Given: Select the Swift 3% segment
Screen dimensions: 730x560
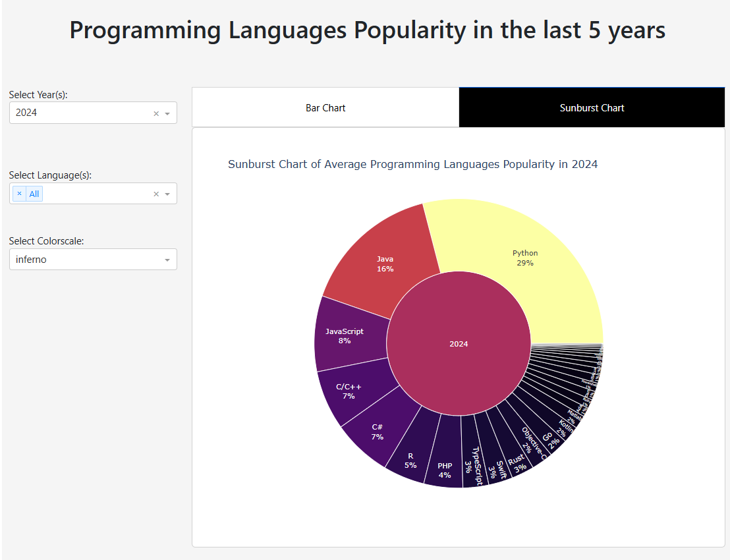Looking at the screenshot, I should [x=496, y=466].
